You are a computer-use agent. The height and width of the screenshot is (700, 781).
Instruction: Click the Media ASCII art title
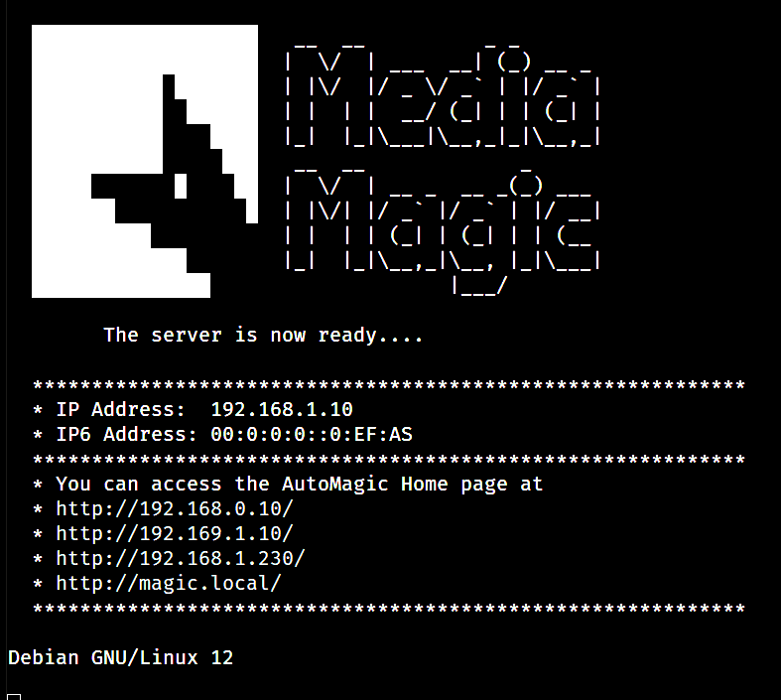click(443, 94)
